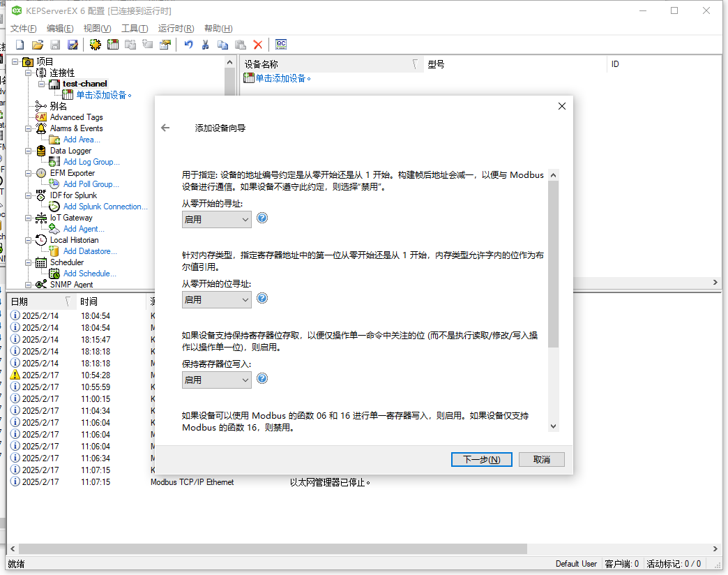This screenshot has width=728, height=575.
Task: Click help icon beside 从零开始的寻址
Action: 262,218
